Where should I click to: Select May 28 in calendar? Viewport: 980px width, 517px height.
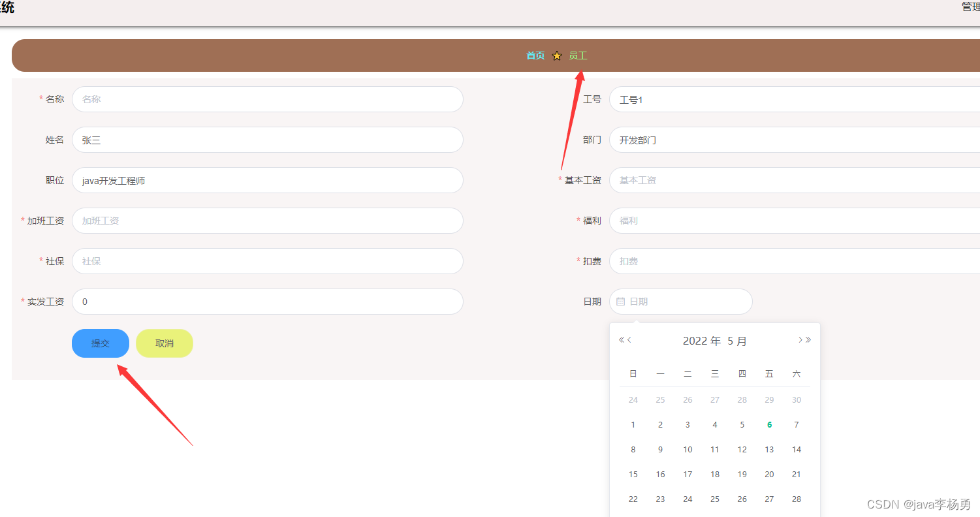tap(797, 499)
